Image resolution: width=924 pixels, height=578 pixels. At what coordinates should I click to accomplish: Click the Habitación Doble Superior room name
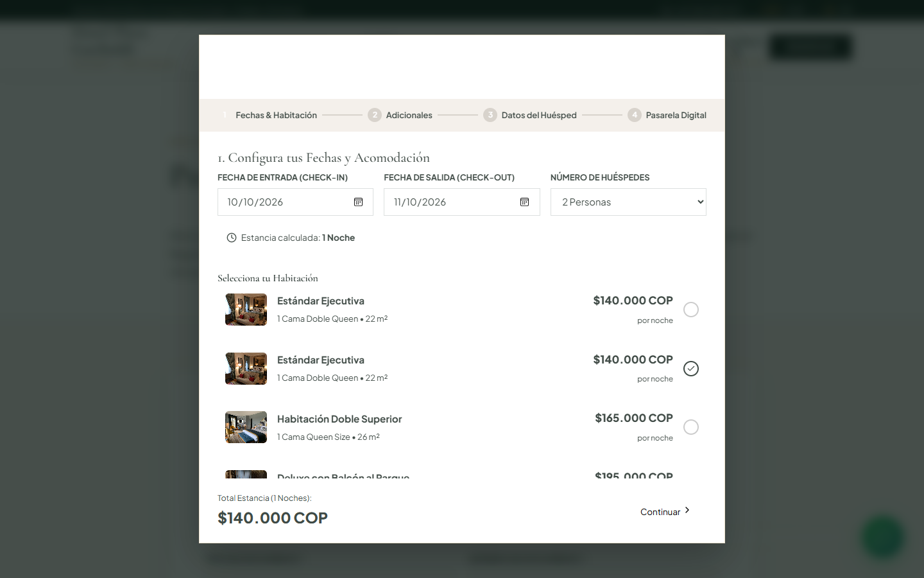(339, 419)
